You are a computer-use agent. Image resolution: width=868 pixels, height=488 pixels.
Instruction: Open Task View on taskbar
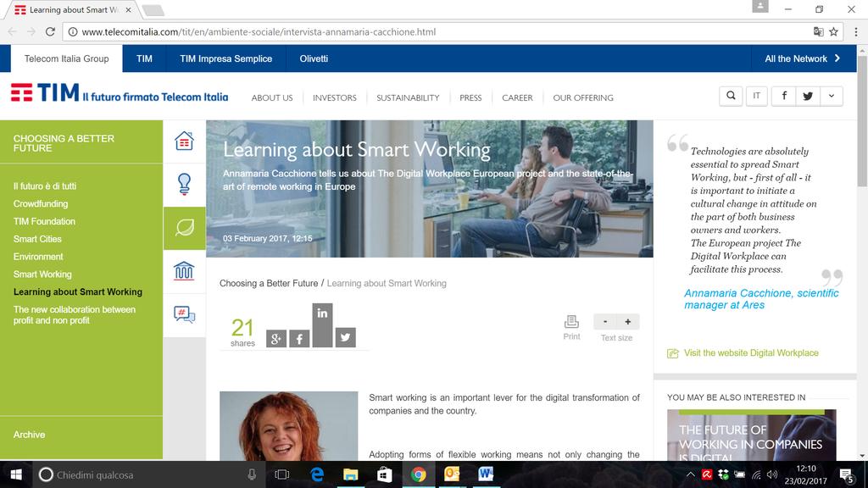(x=281, y=474)
